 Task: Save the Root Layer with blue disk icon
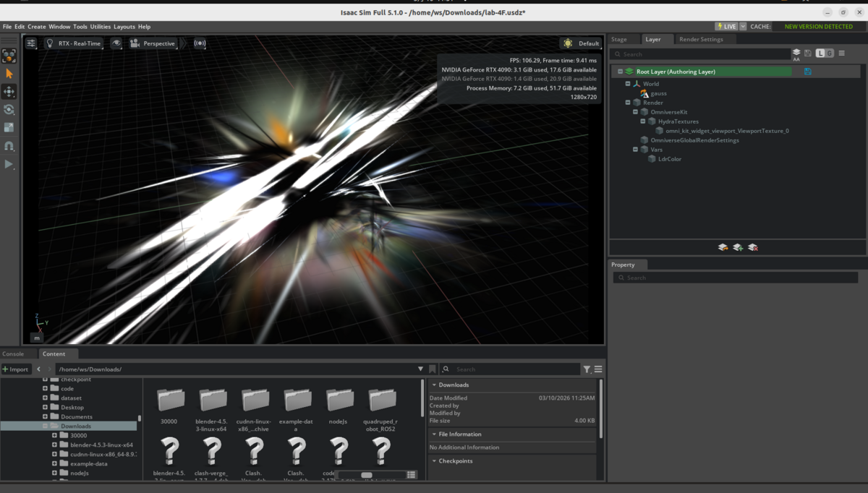point(807,72)
